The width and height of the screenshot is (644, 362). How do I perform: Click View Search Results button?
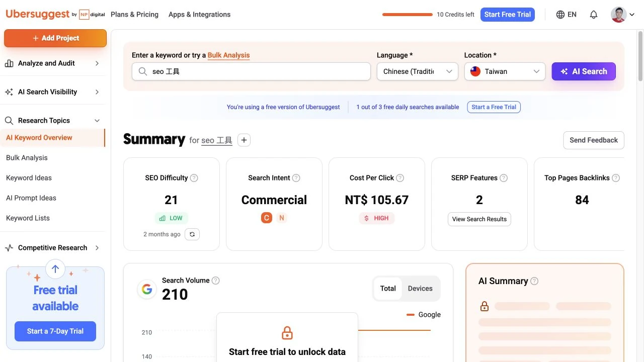click(x=479, y=219)
